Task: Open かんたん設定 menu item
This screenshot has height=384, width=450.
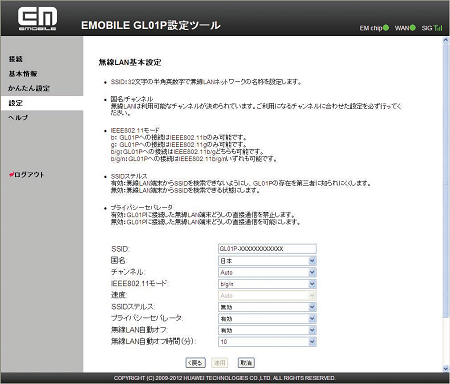Action: 29,88
